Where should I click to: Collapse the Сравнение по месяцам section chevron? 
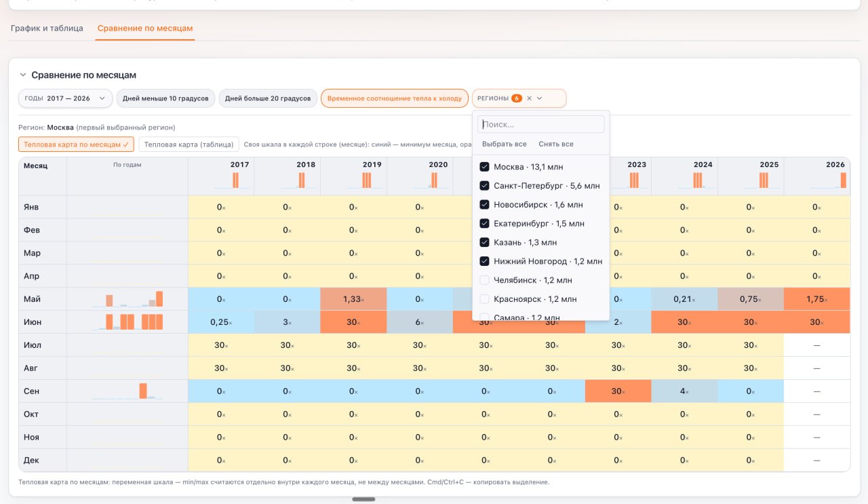tap(22, 75)
